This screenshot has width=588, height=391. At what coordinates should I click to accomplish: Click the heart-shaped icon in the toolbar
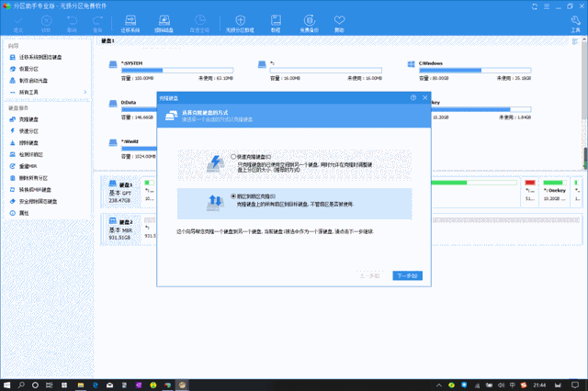pos(339,24)
